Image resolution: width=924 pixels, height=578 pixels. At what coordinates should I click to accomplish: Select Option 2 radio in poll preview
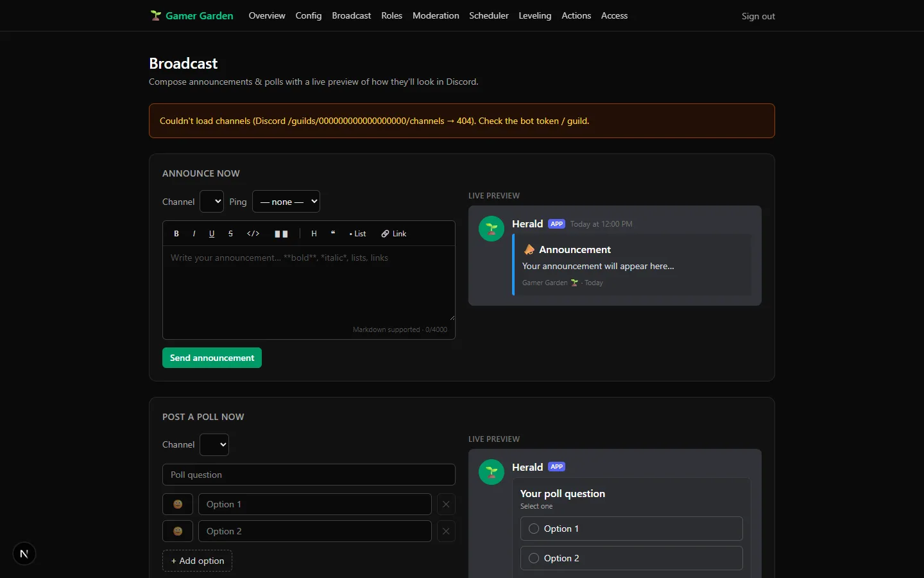[x=534, y=558]
